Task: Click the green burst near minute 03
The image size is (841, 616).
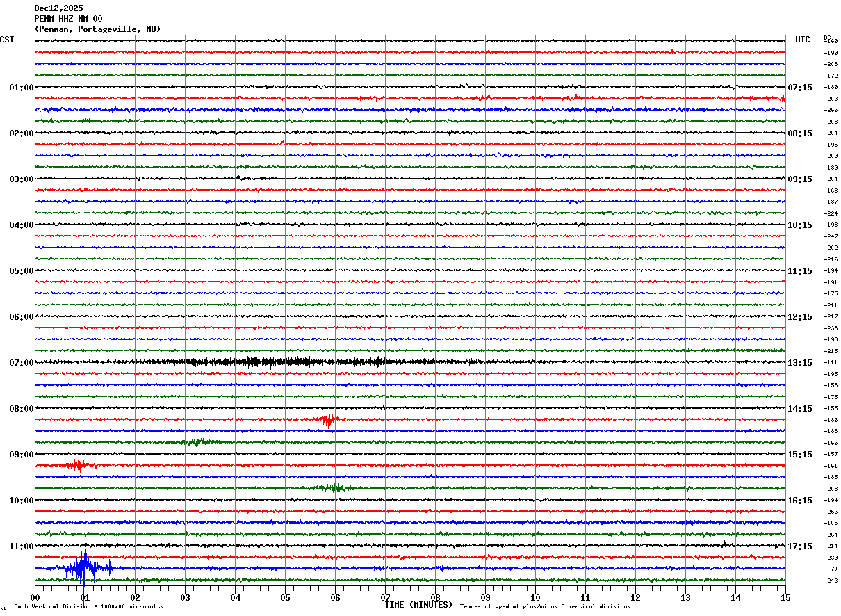Action: [195, 441]
